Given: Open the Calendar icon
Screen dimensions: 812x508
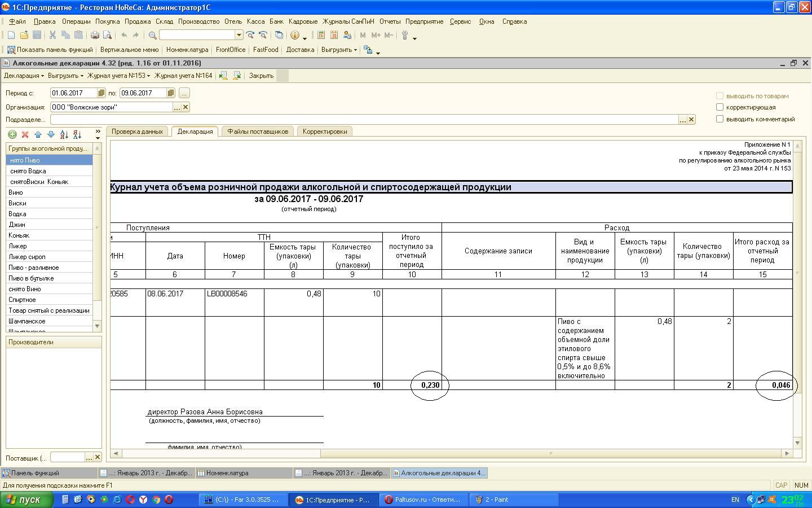Looking at the screenshot, I should point(334,35).
